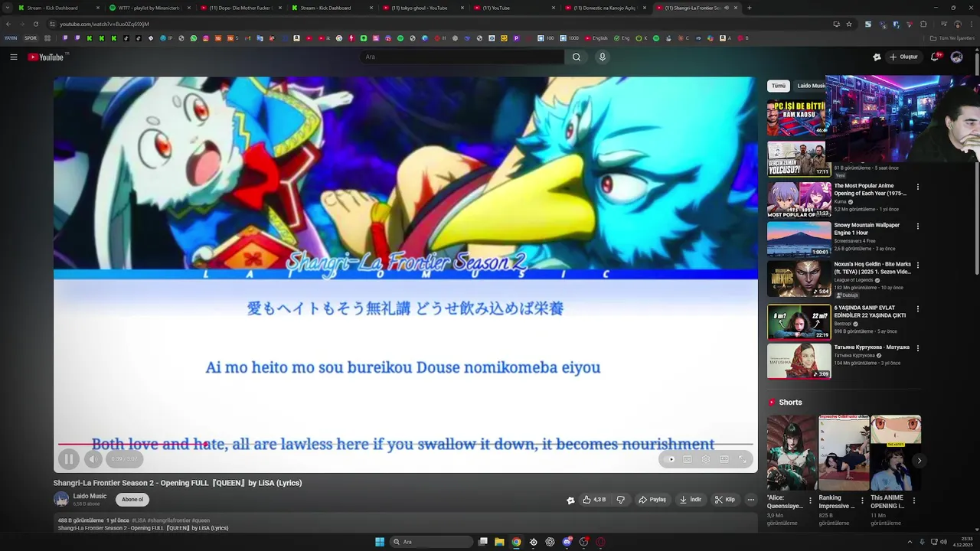The width and height of the screenshot is (980, 551).
Task: Select the Tümü filter chip
Action: (x=779, y=86)
